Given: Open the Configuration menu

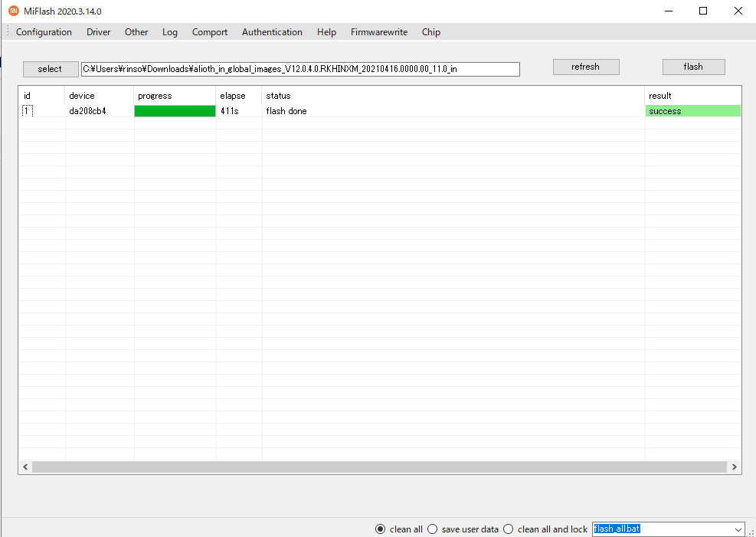Looking at the screenshot, I should click(44, 32).
